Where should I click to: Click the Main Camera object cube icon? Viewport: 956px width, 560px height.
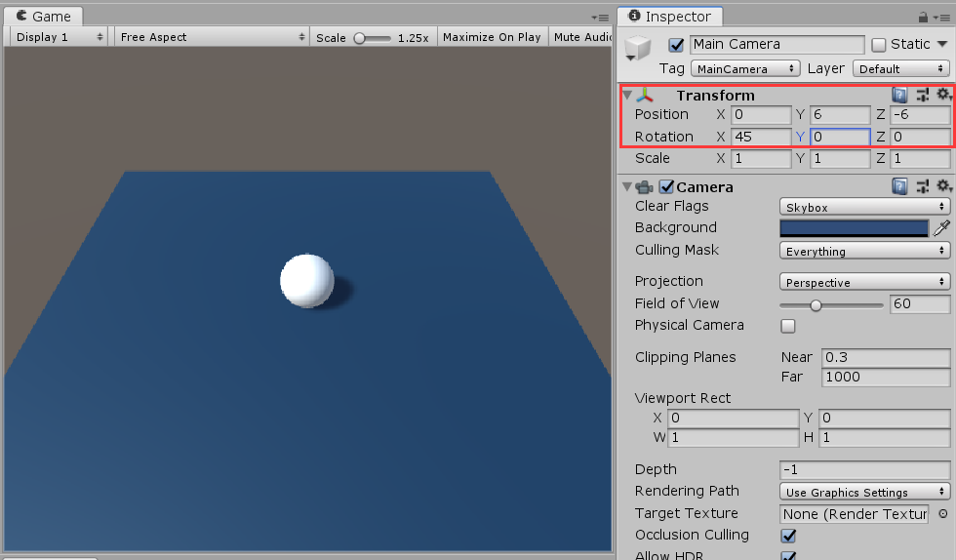point(638,48)
